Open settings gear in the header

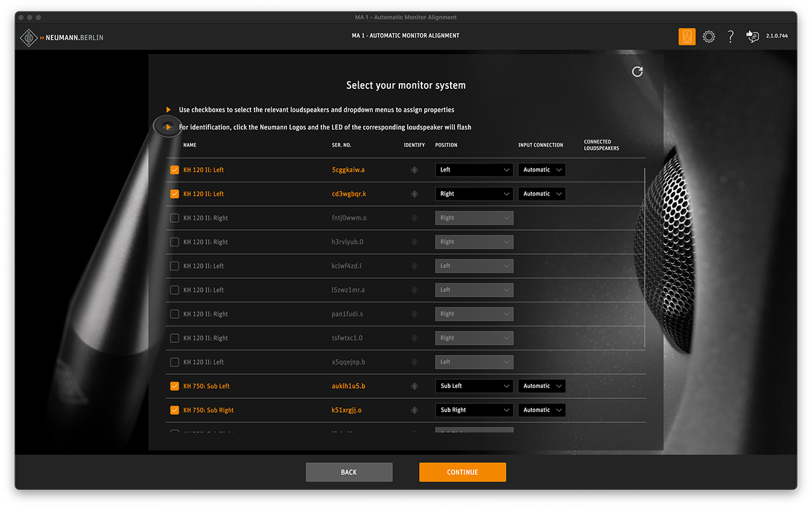point(709,37)
